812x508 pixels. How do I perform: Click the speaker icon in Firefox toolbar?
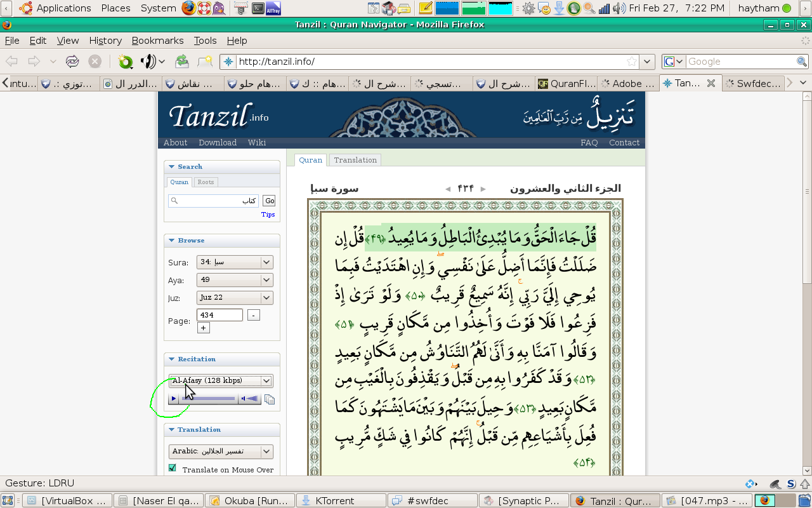pos(148,62)
